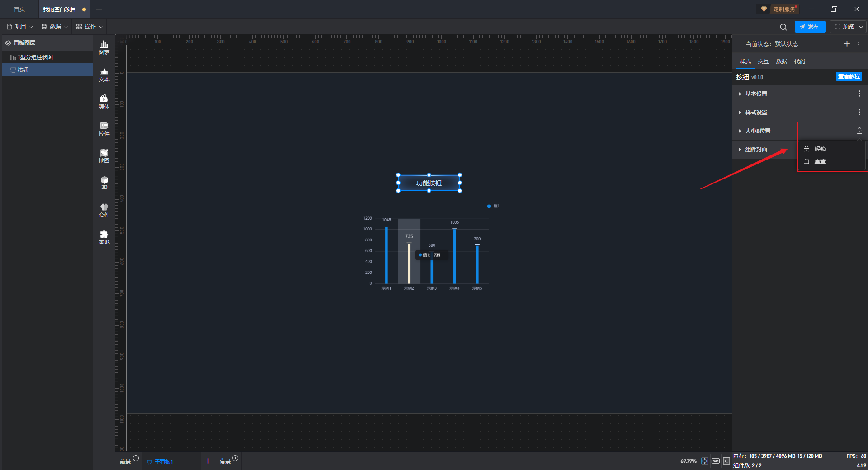868x470 pixels.
Task: Open the 项目 dropdown menu
Action: 20,27
